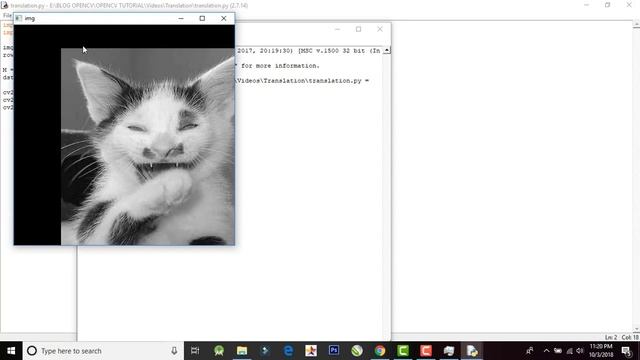Open the battery status tray icon
This screenshot has height=360, width=640.
click(558, 351)
